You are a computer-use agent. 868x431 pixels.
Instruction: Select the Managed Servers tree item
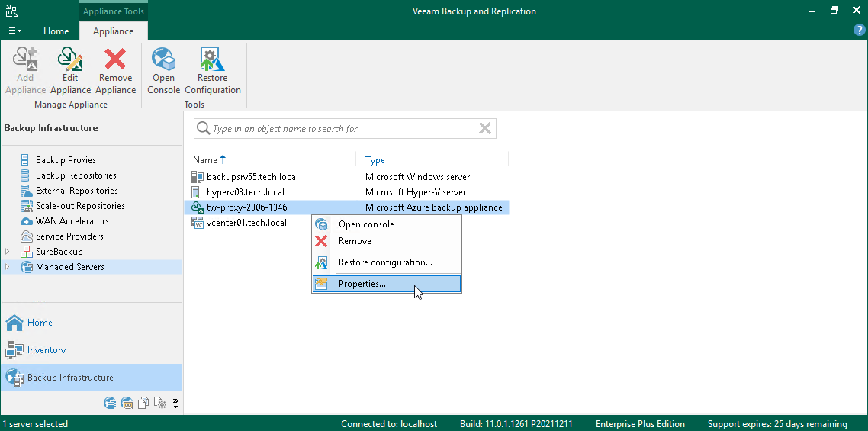pos(69,267)
